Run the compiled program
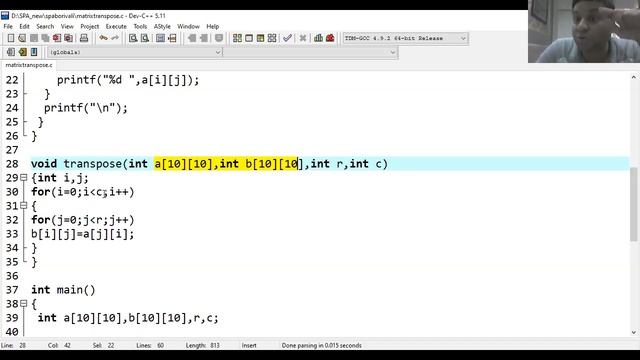The width and height of the screenshot is (640, 360). (x=249, y=38)
